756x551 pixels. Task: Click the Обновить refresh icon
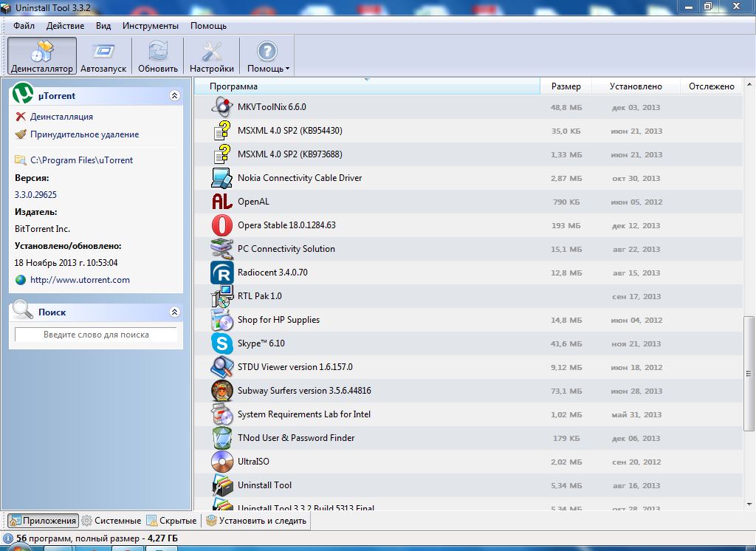click(158, 52)
